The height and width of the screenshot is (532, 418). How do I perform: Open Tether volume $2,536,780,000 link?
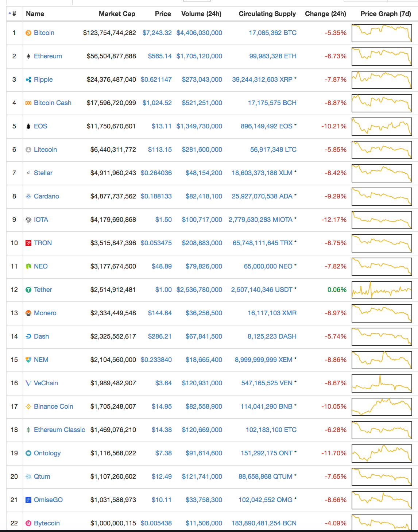click(x=199, y=290)
